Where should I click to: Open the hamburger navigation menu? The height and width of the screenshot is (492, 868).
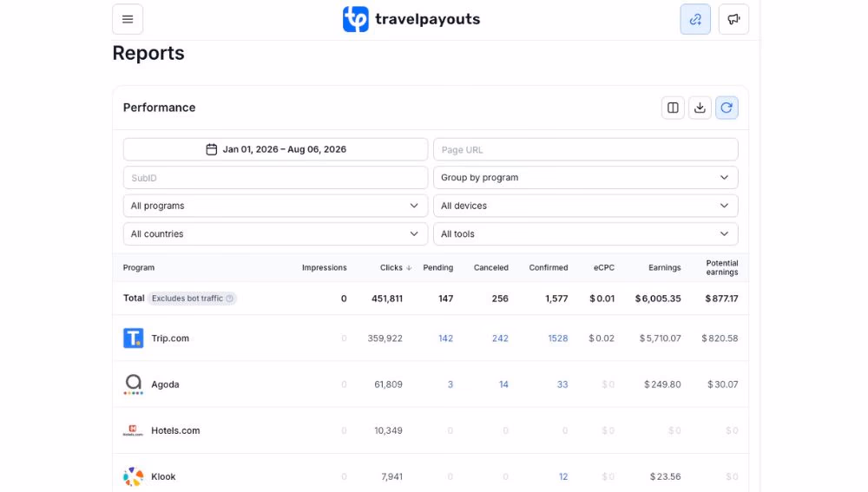click(128, 19)
